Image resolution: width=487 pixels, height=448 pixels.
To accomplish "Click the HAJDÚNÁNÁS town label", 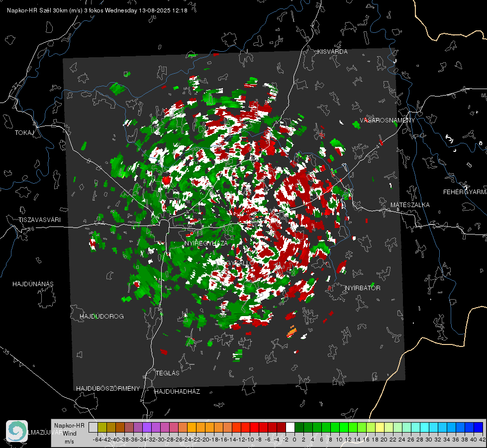I will (x=33, y=284).
